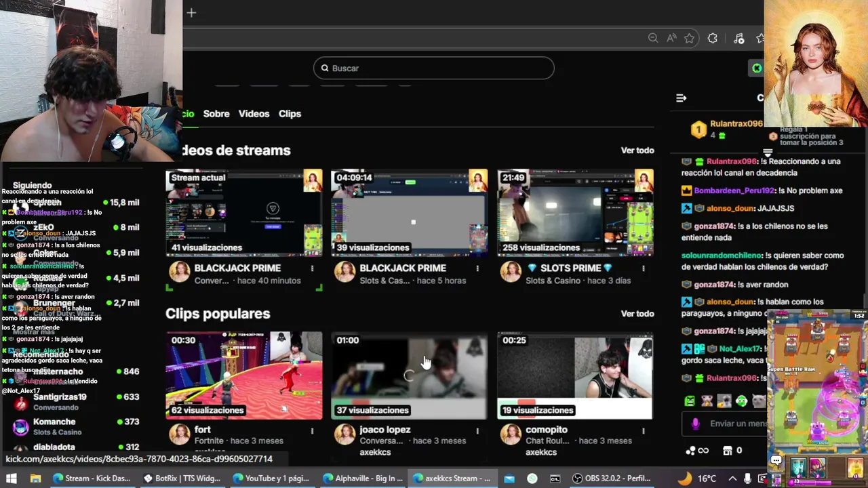Click the zoom out magnifier icon in the address bar

pyautogui.click(x=653, y=38)
